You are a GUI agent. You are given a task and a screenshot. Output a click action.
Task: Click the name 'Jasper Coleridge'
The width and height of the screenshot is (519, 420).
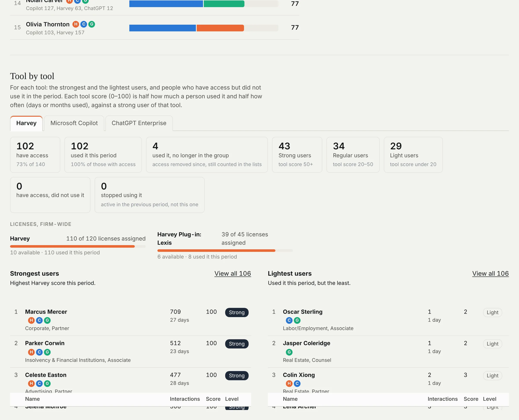click(x=306, y=343)
